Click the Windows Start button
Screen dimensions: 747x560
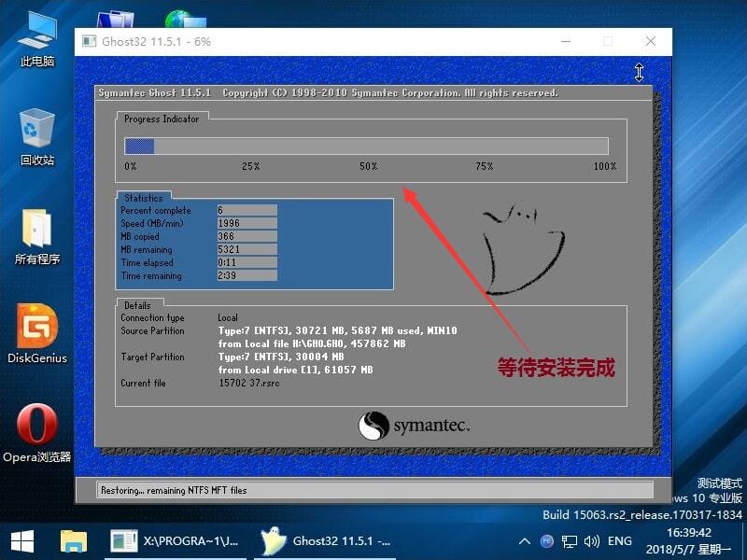point(22,541)
